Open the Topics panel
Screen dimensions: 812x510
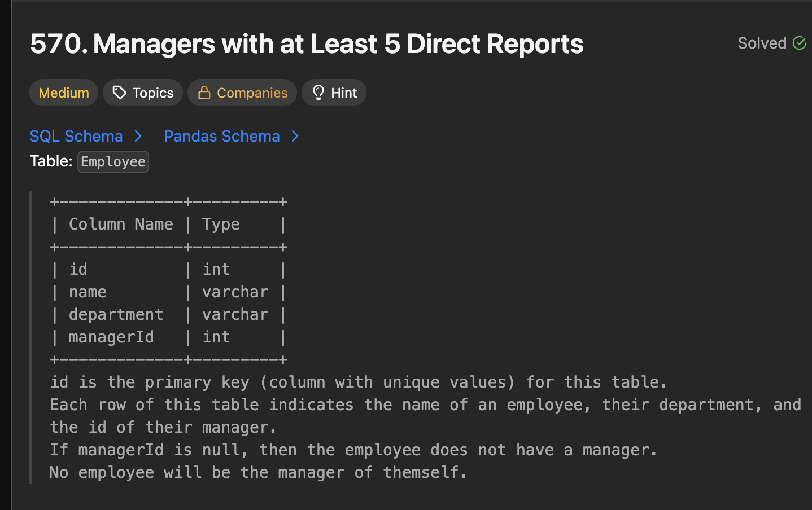click(x=142, y=92)
